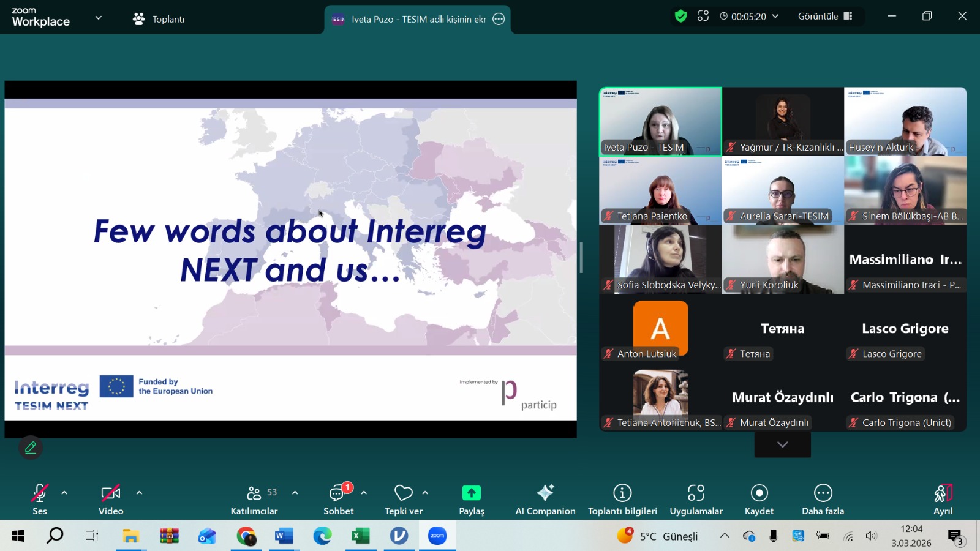Click the green annotation pencil icon
980x551 pixels.
(31, 448)
